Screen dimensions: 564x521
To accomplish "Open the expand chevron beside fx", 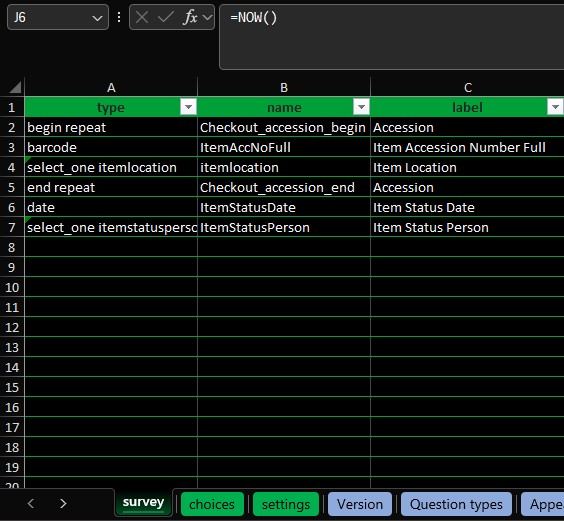I will click(208, 17).
